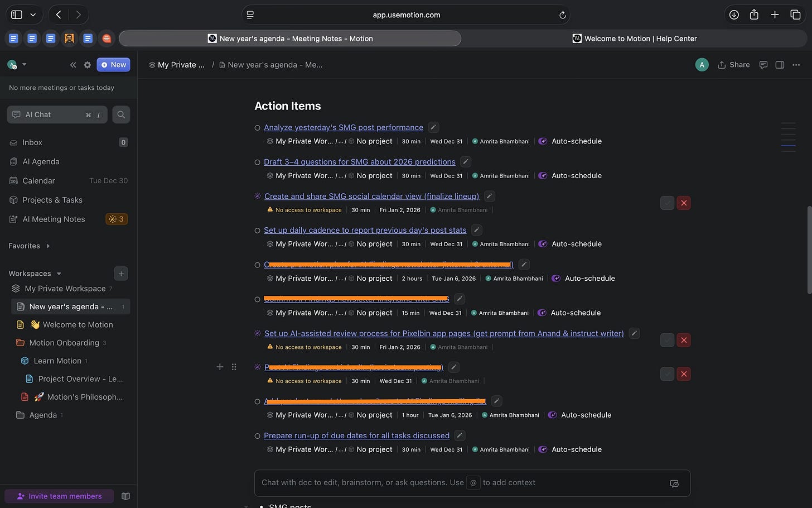Accept 'Create and share SMG social calendar' suggestion
This screenshot has height=508, width=812.
[667, 203]
